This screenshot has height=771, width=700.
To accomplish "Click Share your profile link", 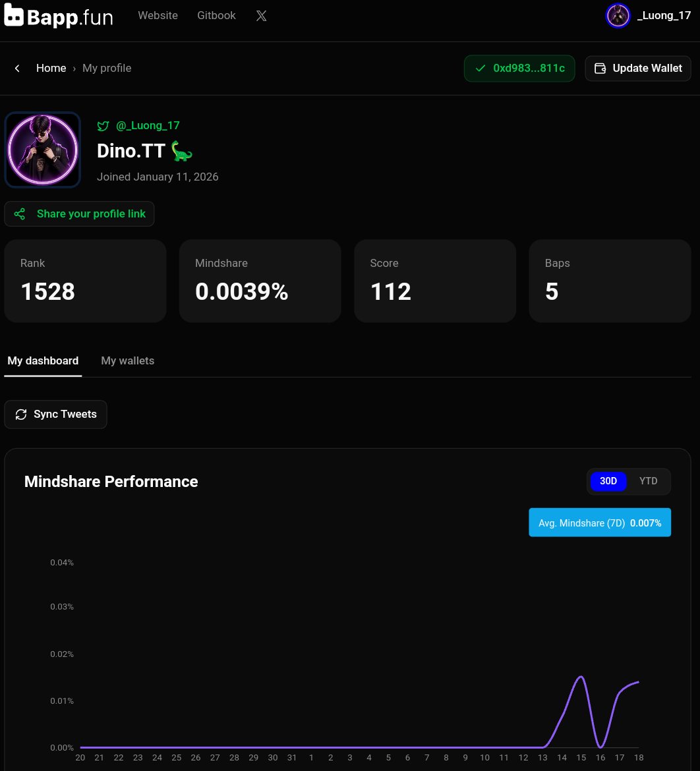I will pos(79,214).
